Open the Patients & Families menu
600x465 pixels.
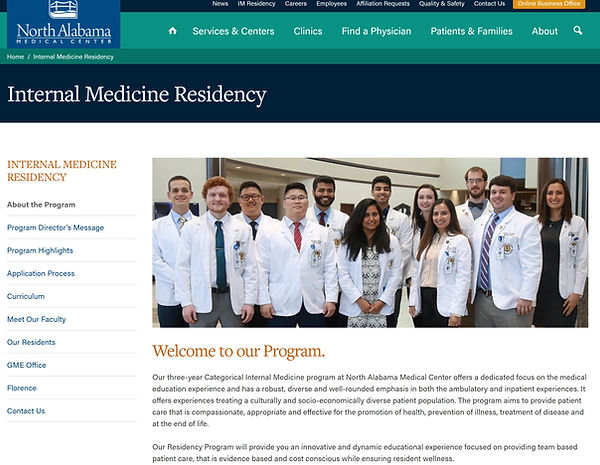coord(471,31)
